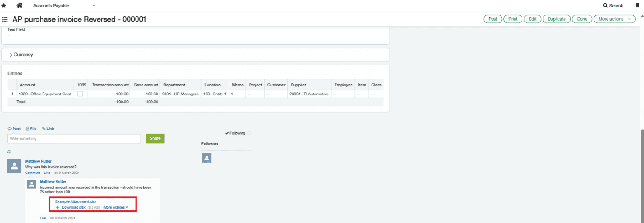Viewport: 644px width, 223px height.
Task: Click the 100--Entity 1 location cell
Action: (x=215, y=94)
